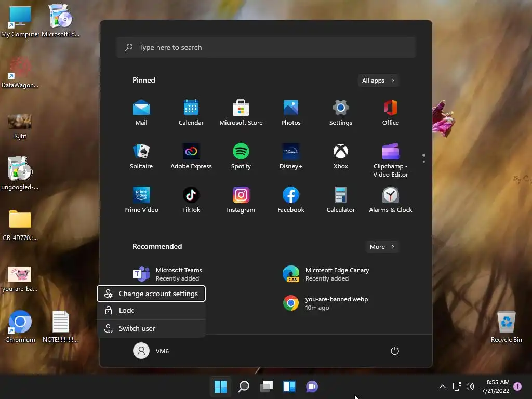532x399 pixels.
Task: Click the VM6 user account button
Action: [x=151, y=351]
